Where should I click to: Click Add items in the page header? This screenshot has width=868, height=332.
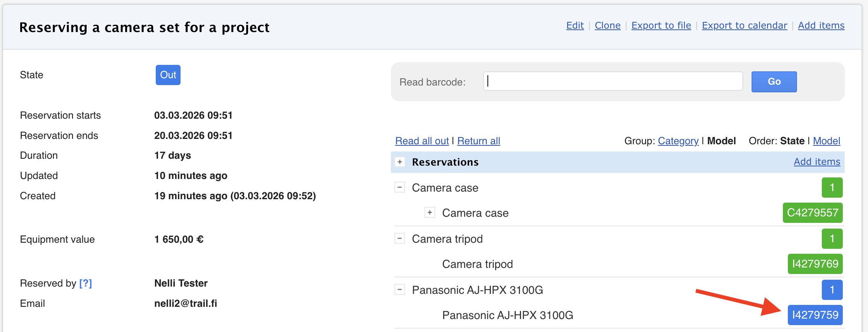click(x=821, y=26)
